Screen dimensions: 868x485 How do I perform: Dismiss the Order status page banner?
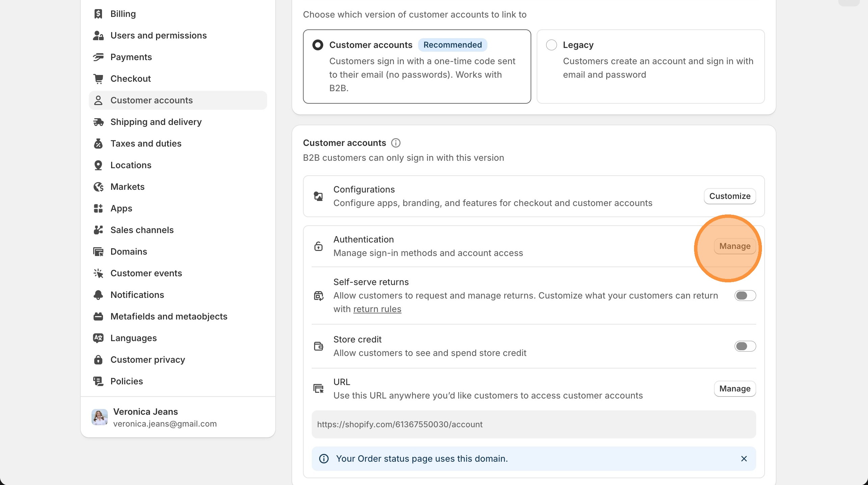tap(744, 459)
